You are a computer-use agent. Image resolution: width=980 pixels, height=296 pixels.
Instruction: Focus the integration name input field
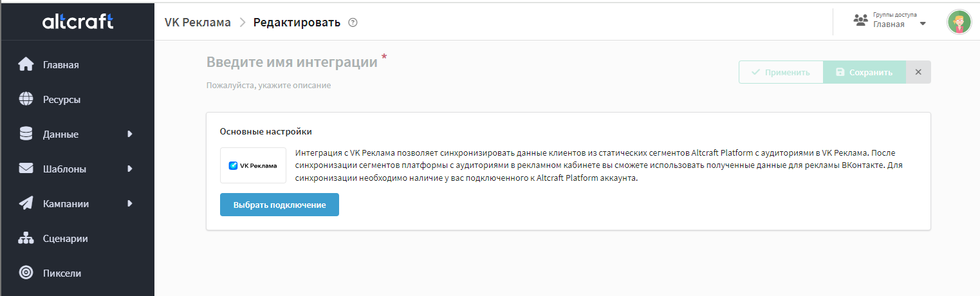point(292,62)
